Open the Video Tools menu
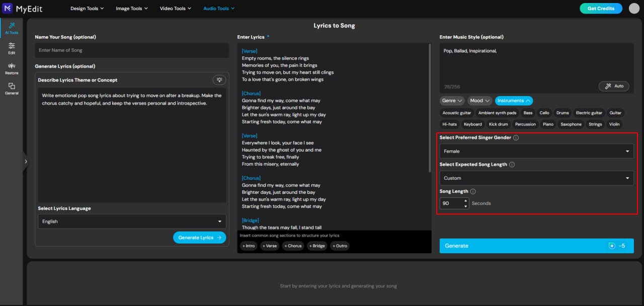 pyautogui.click(x=175, y=8)
